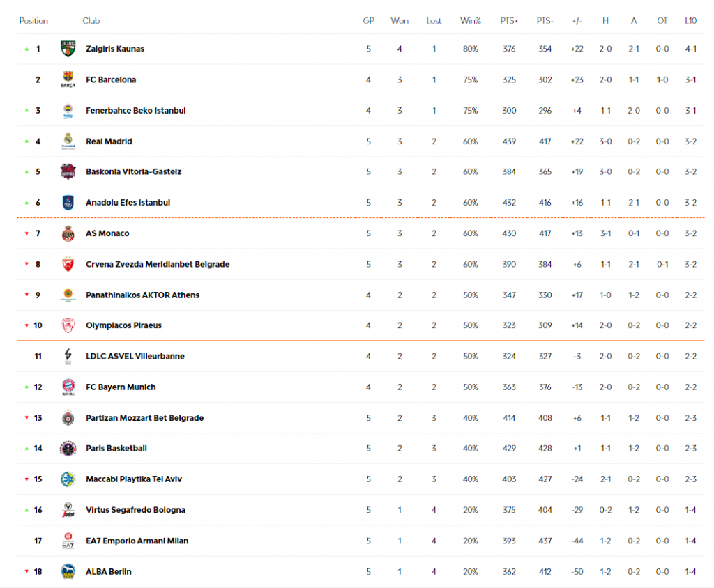This screenshot has height=588, width=714.
Task: Sort standings by PTS+ column header
Action: pos(509,21)
